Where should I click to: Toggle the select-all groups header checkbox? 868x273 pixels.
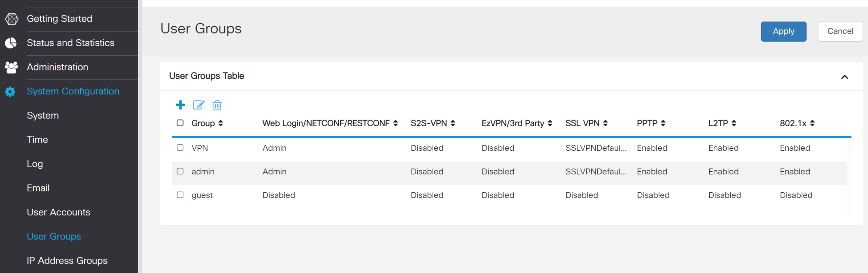180,123
